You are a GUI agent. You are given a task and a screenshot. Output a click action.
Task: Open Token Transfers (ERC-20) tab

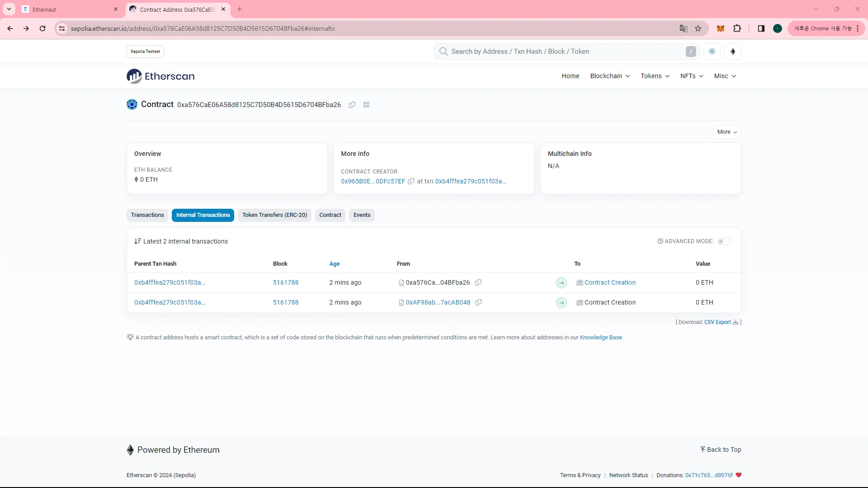click(274, 215)
